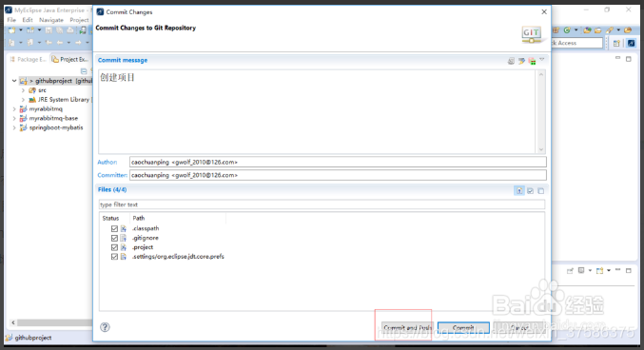This screenshot has height=350, width=644.
Task: Select the .gitignore file name
Action: [x=146, y=238]
